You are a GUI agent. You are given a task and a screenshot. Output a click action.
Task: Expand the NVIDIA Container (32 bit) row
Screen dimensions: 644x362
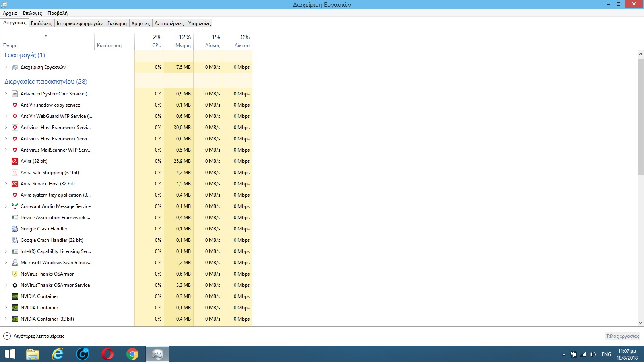6,319
